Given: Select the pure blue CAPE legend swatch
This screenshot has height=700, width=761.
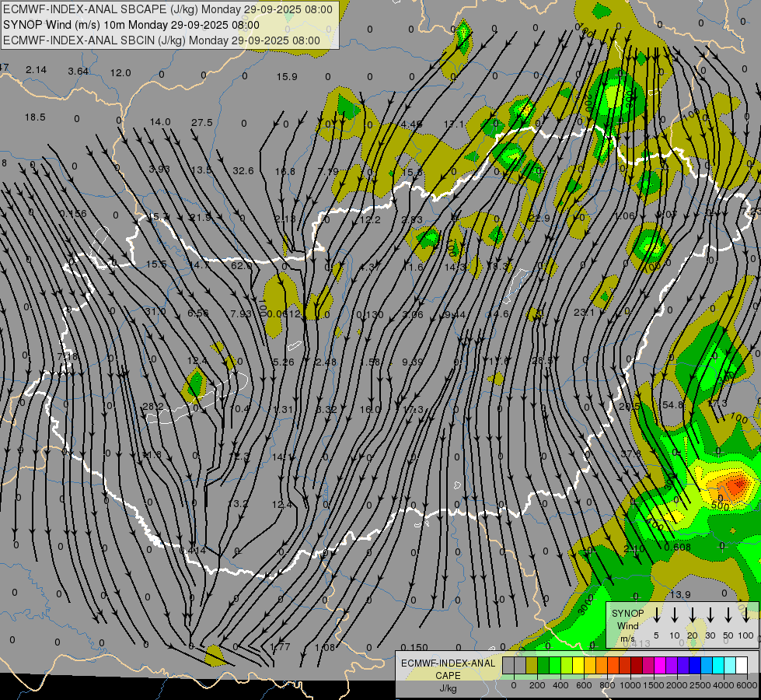Looking at the screenshot, I should click(695, 666).
